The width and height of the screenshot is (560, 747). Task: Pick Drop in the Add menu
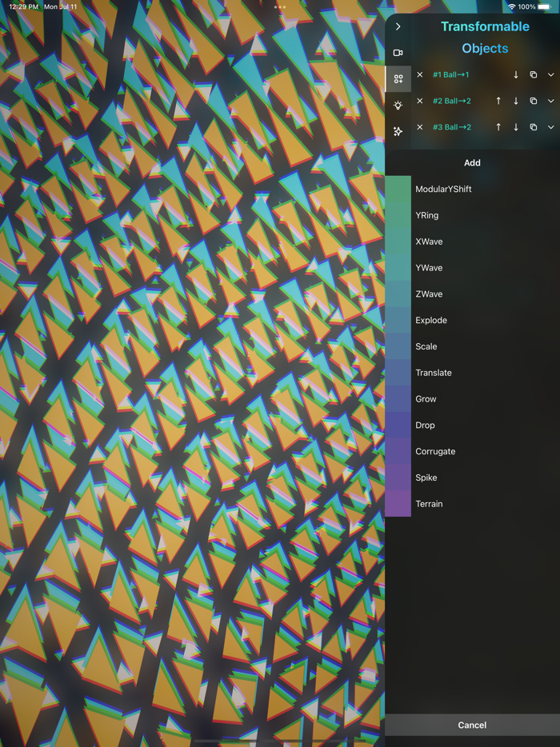click(472, 425)
